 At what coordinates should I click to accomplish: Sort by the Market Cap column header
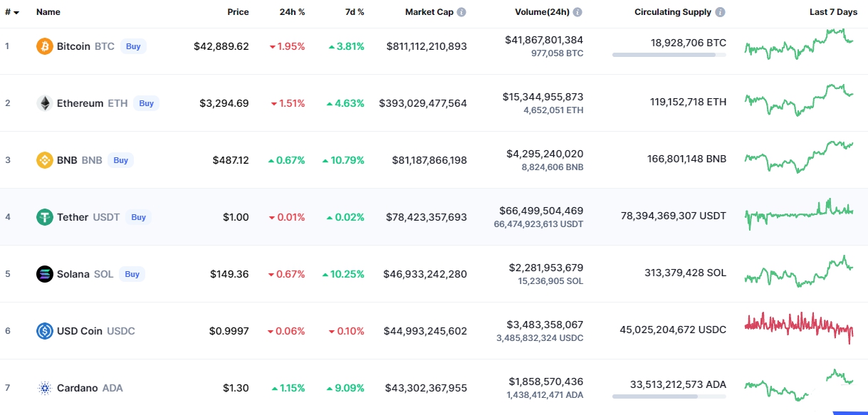[x=429, y=12]
